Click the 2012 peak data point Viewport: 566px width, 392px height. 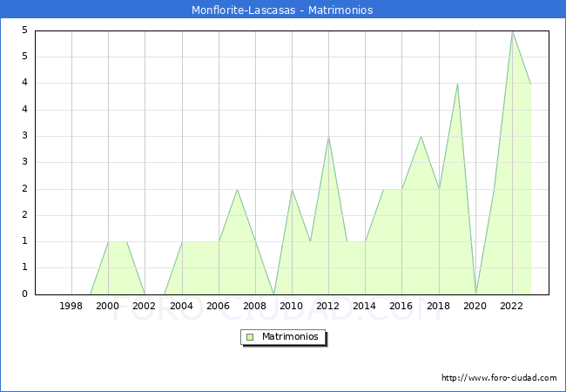click(328, 137)
